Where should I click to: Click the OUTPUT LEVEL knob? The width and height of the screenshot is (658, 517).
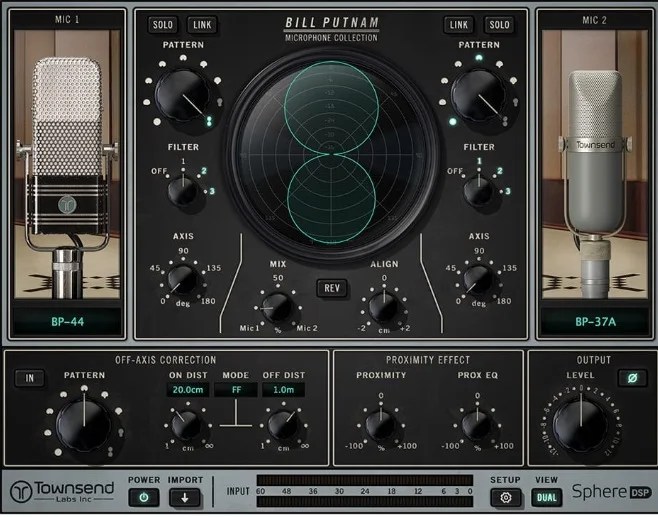581,426
